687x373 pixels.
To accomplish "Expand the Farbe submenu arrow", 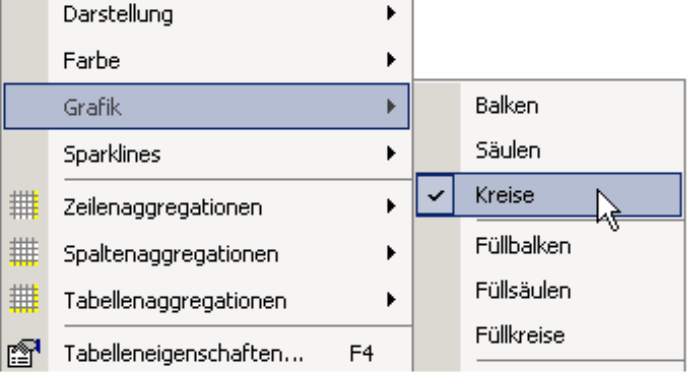I will pos(391,60).
